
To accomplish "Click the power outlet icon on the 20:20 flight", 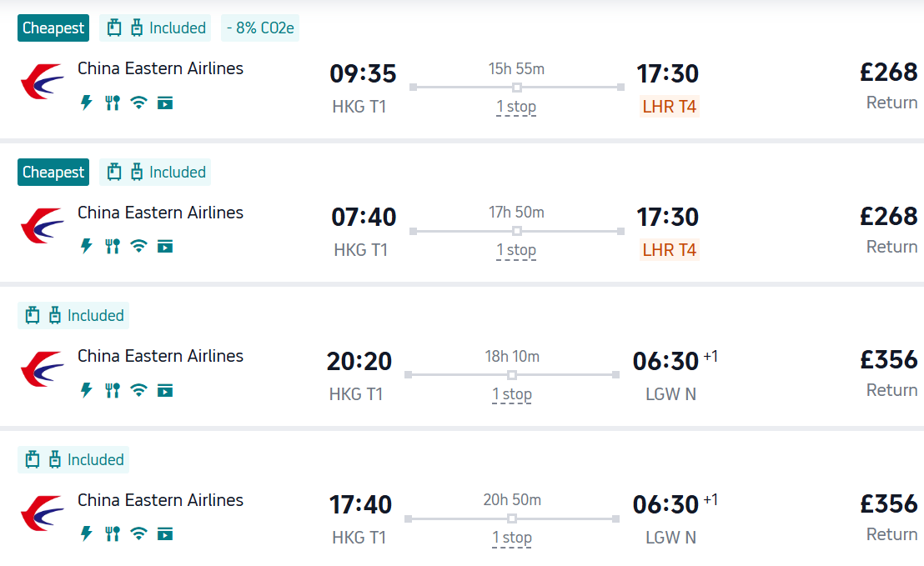I will 86,390.
